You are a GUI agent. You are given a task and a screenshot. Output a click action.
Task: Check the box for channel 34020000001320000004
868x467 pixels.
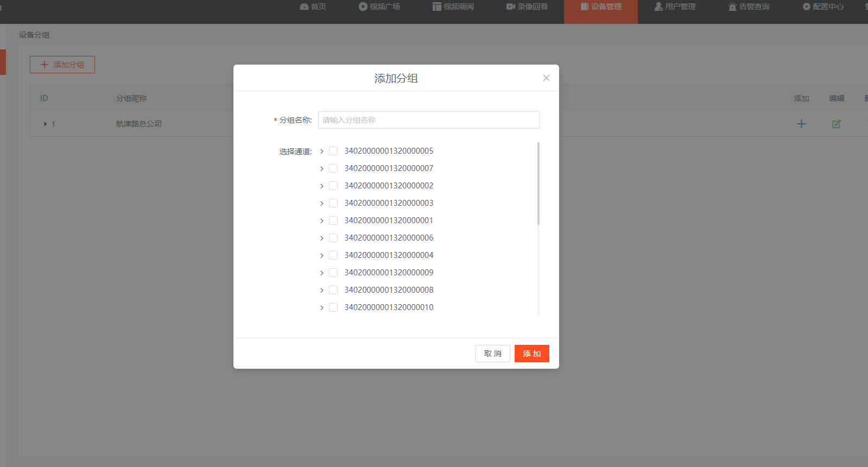[333, 255]
